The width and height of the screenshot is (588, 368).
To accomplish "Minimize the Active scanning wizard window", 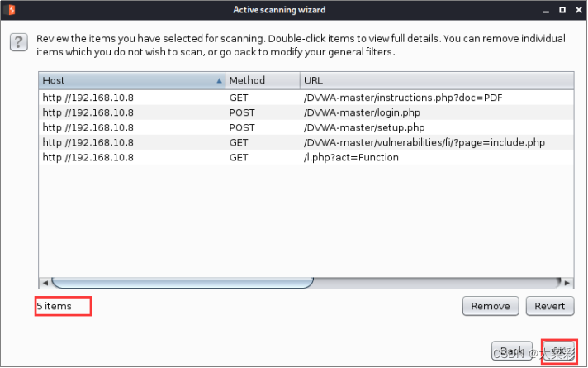I will [x=546, y=11].
